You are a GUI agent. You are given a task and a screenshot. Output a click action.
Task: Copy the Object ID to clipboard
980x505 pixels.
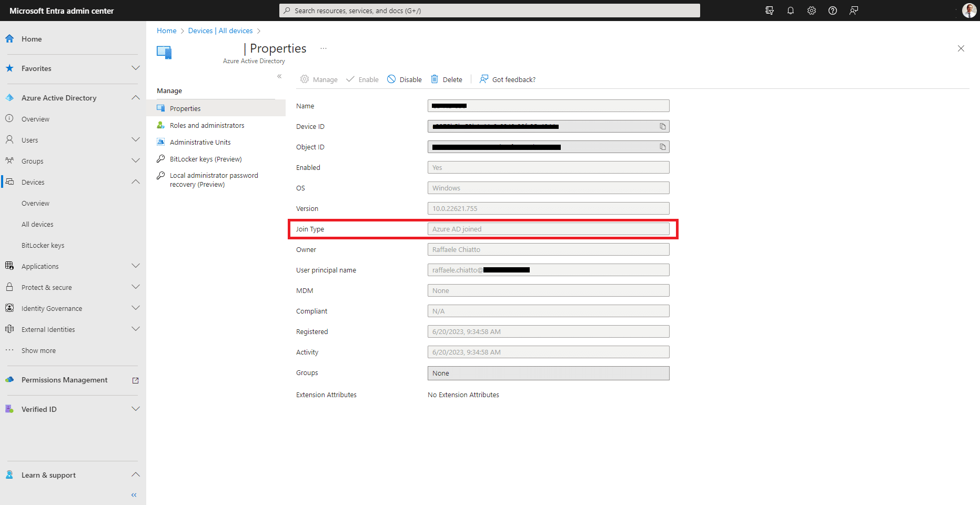click(x=663, y=147)
